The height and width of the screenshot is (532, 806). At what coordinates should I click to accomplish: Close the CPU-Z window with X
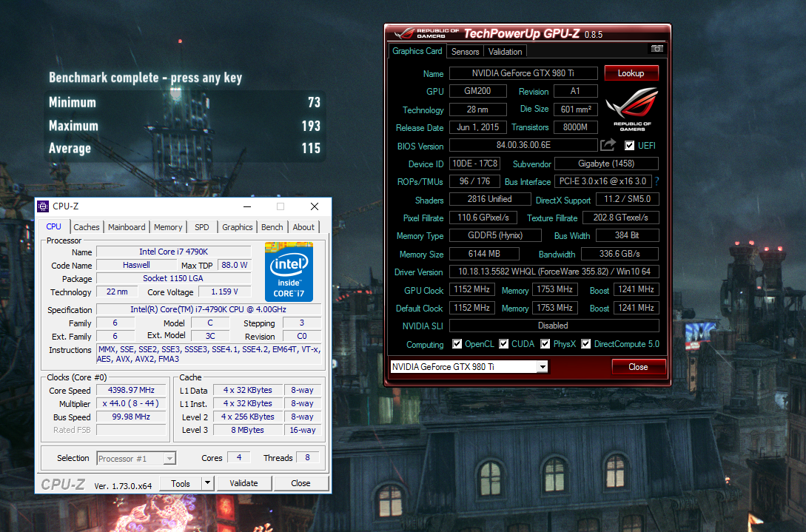coord(314,206)
